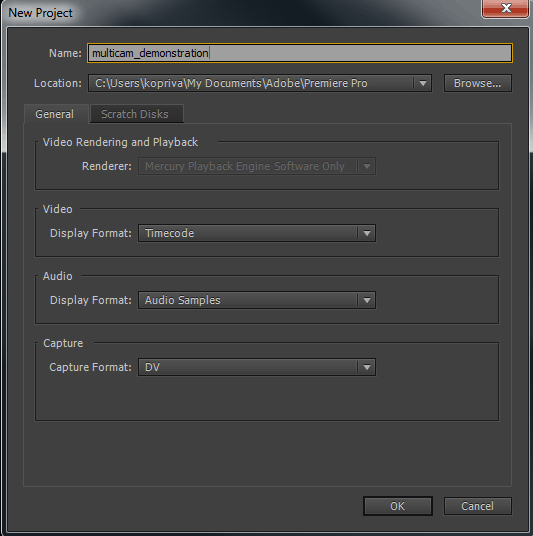The image size is (533, 536).
Task: Open the Audio Display Format dropdown
Action: click(257, 300)
